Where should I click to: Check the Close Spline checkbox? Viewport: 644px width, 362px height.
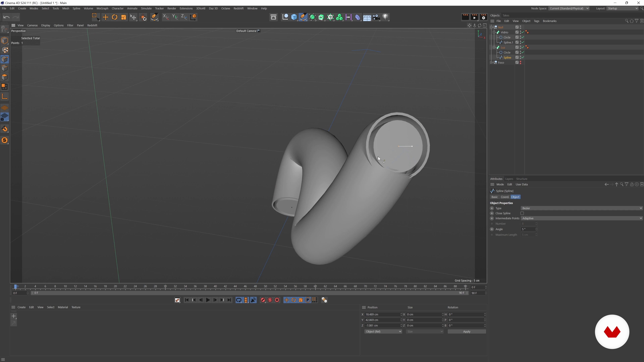point(522,213)
